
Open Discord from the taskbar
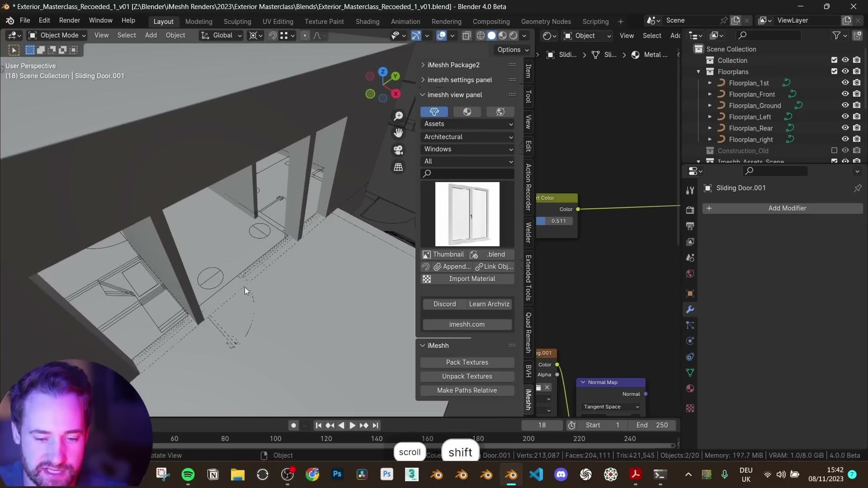pyautogui.click(x=561, y=474)
